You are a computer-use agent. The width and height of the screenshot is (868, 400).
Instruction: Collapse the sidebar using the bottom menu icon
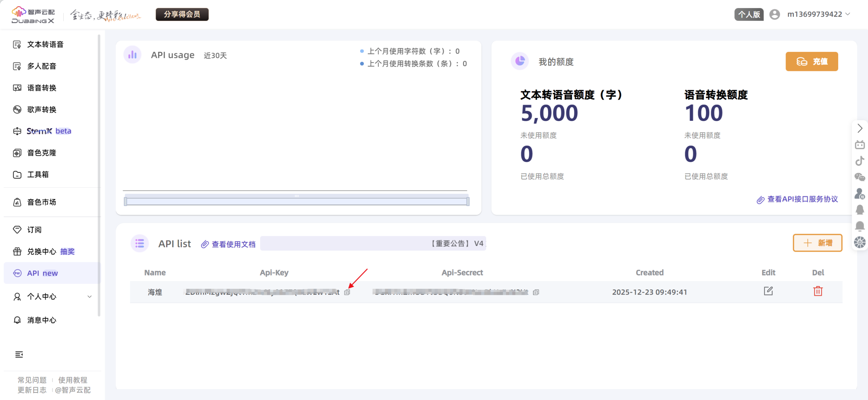pos(19,354)
